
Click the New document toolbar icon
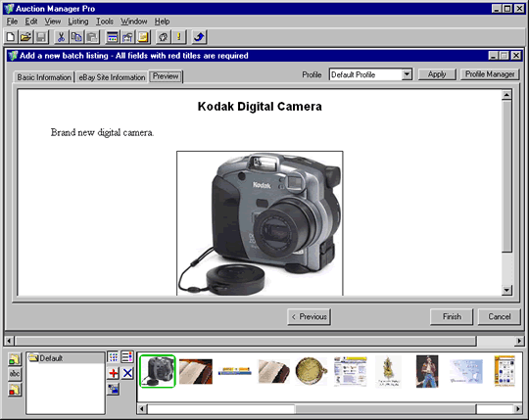click(11, 37)
